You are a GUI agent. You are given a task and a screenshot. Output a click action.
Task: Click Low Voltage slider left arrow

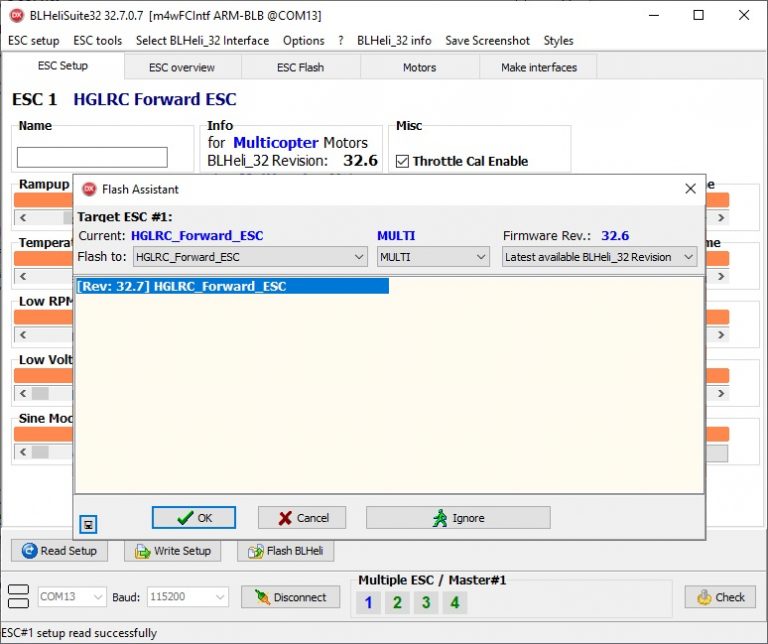(x=23, y=393)
